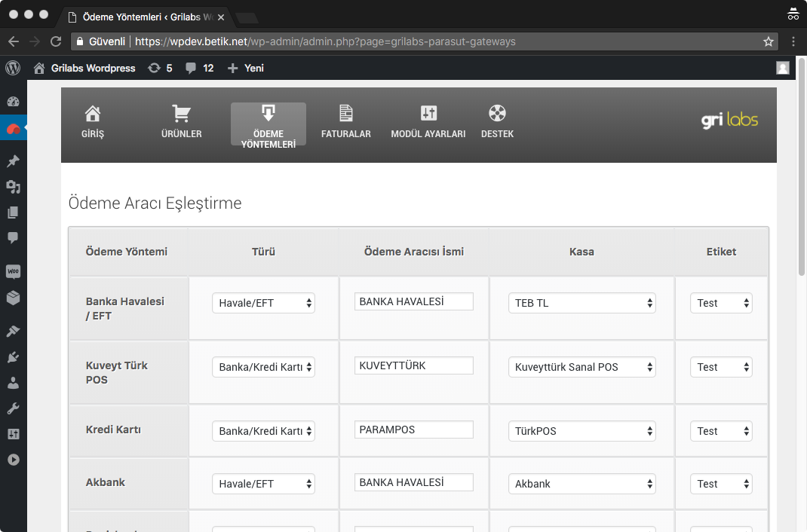This screenshot has width=807, height=532.
Task: Expand Etiket dropdown in the Akbank row
Action: coord(721,484)
